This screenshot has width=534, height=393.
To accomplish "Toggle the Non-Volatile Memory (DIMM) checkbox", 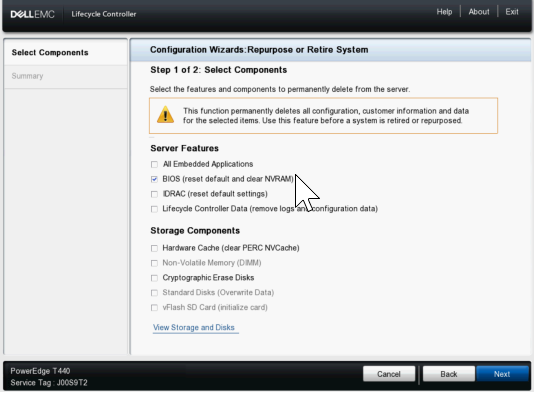I will coord(154,263).
